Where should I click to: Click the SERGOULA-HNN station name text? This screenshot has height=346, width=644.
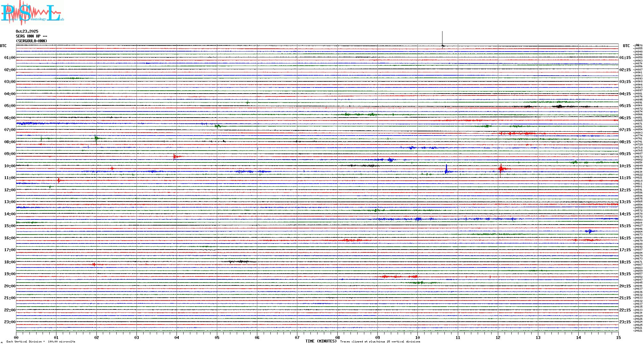[x=32, y=41]
